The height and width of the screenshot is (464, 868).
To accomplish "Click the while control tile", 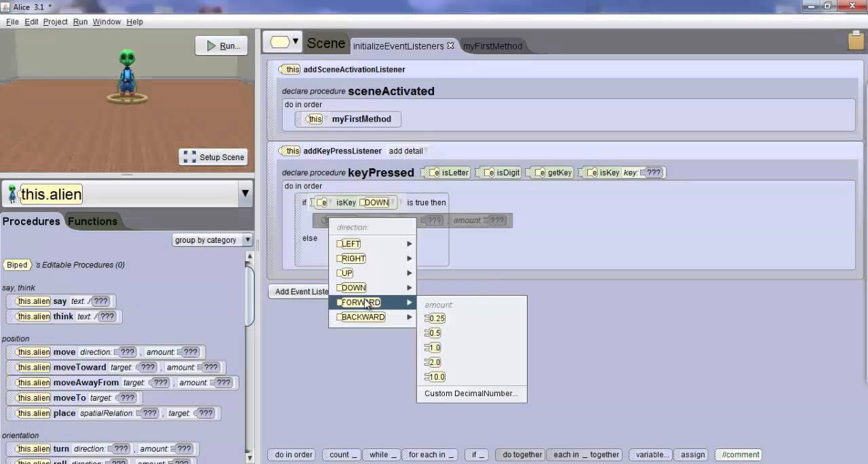I will point(382,455).
